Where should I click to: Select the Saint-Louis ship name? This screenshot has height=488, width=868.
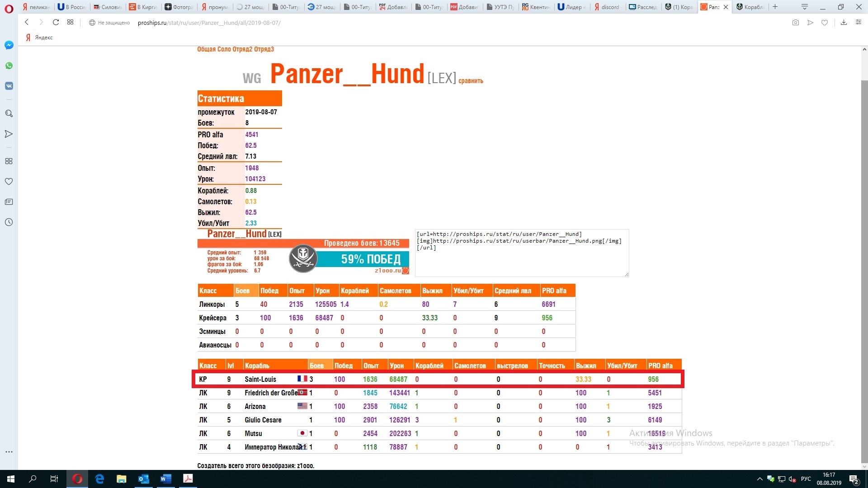[x=260, y=379]
